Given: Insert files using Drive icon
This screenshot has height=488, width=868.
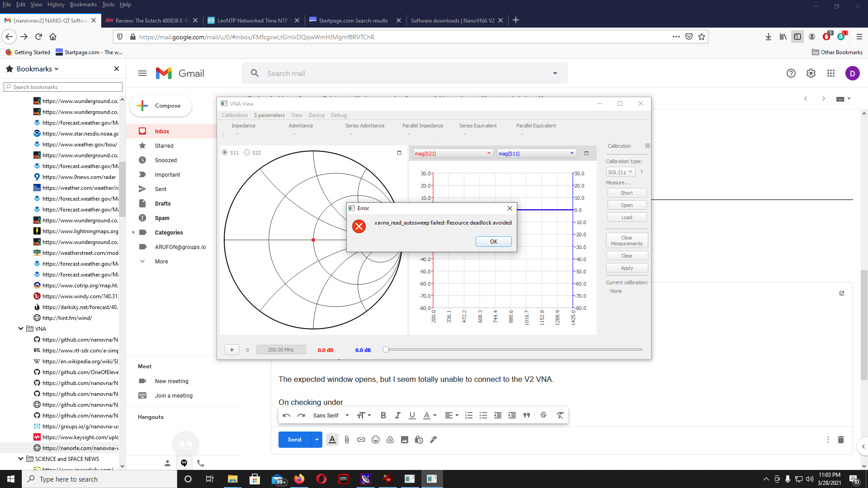Looking at the screenshot, I should pos(390,440).
